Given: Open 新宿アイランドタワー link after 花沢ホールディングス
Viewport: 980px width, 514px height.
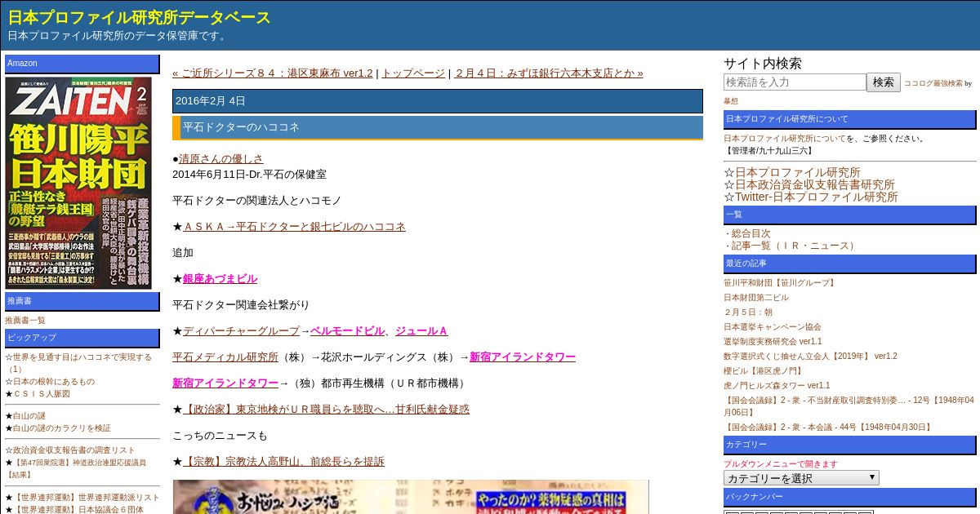Looking at the screenshot, I should [523, 357].
